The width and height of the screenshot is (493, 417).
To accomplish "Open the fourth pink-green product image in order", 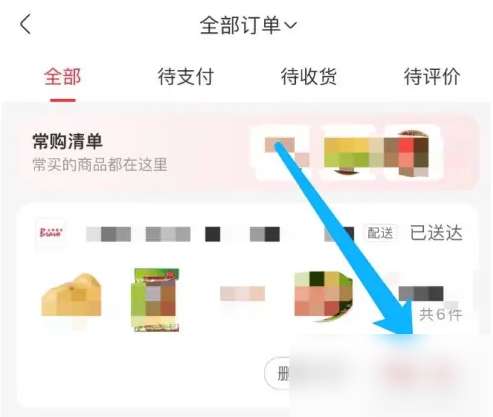I will point(323,297).
